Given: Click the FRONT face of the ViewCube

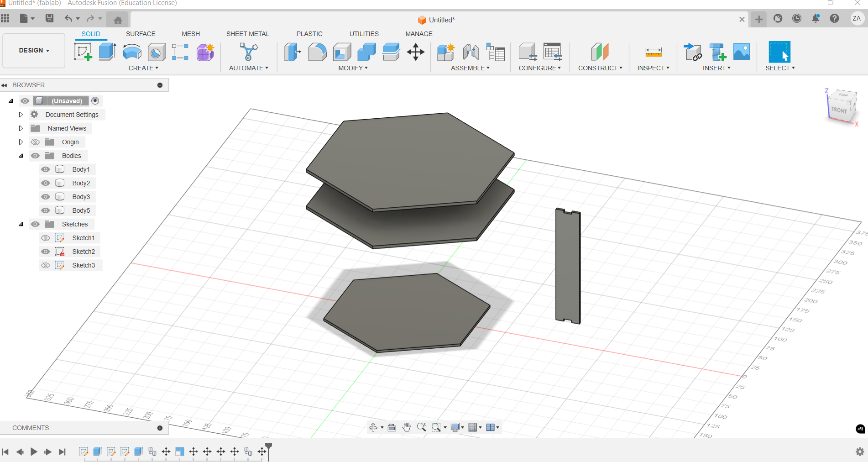Looking at the screenshot, I should coord(839,110).
